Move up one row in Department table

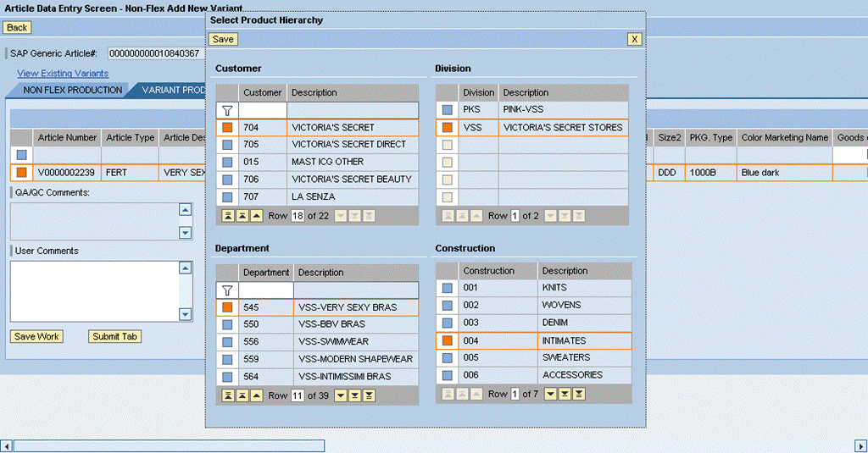257,395
